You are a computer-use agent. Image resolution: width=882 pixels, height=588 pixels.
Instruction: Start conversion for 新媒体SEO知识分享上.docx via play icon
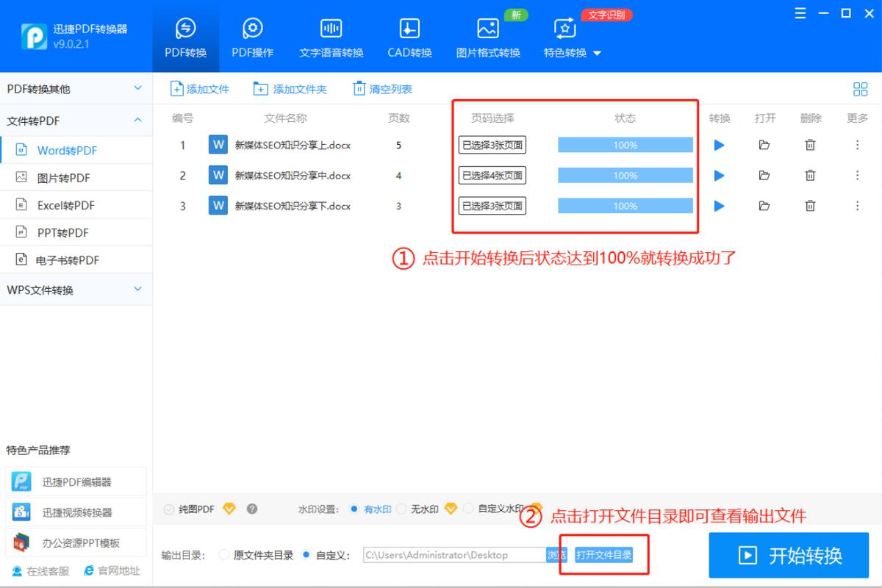(719, 145)
